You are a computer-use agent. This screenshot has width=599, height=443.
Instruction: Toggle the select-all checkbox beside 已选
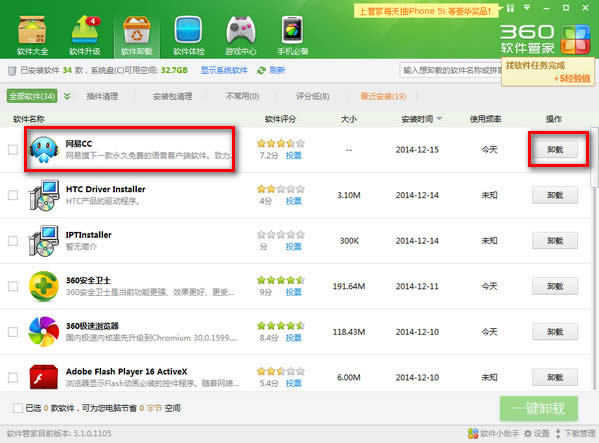18,408
